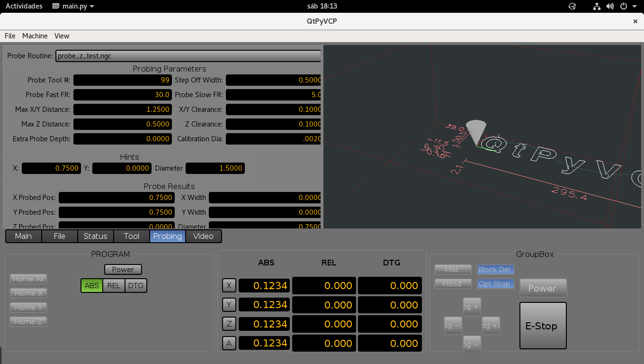Select the ABS display mode
The image size is (644, 364).
point(92,285)
